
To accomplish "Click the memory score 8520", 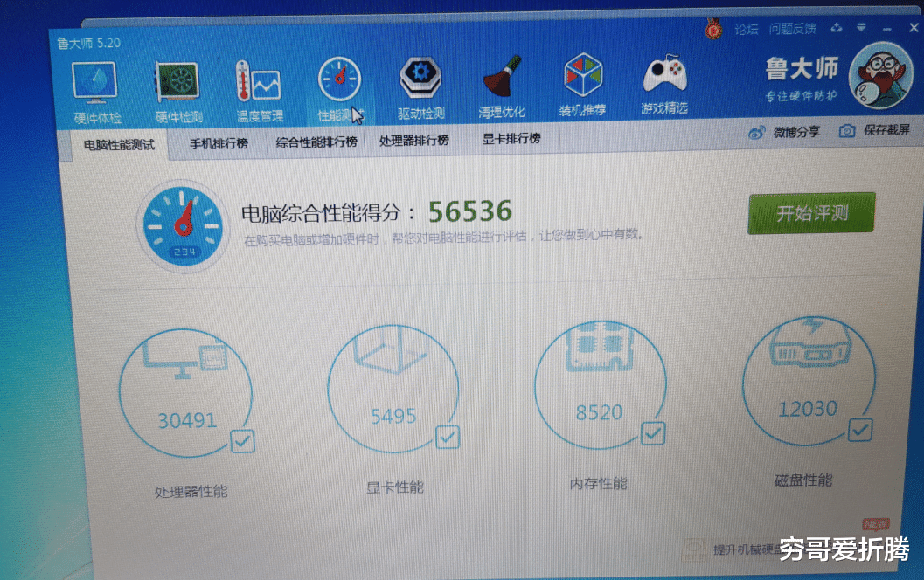I will click(x=600, y=412).
